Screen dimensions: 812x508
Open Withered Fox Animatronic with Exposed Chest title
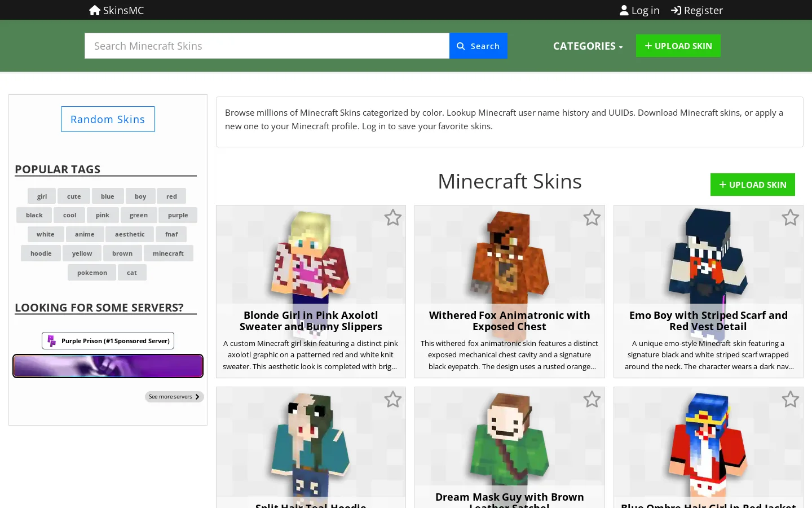tap(509, 321)
